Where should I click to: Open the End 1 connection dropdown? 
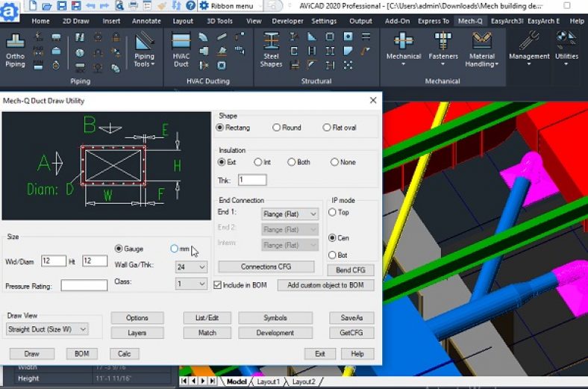290,214
